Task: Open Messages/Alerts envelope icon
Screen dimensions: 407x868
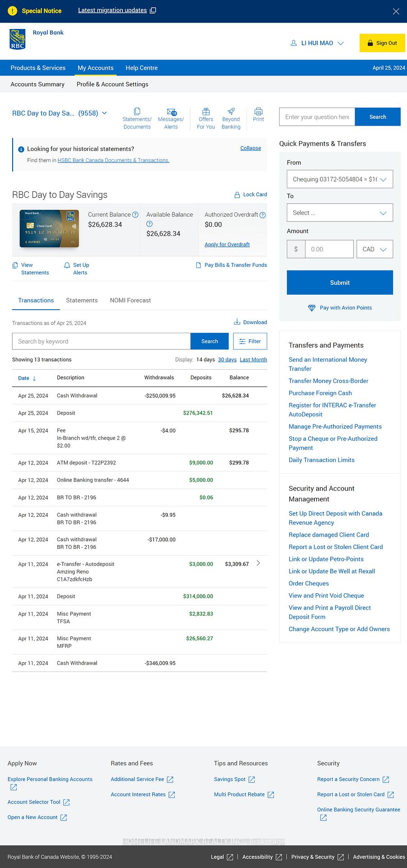Action: 171,112
